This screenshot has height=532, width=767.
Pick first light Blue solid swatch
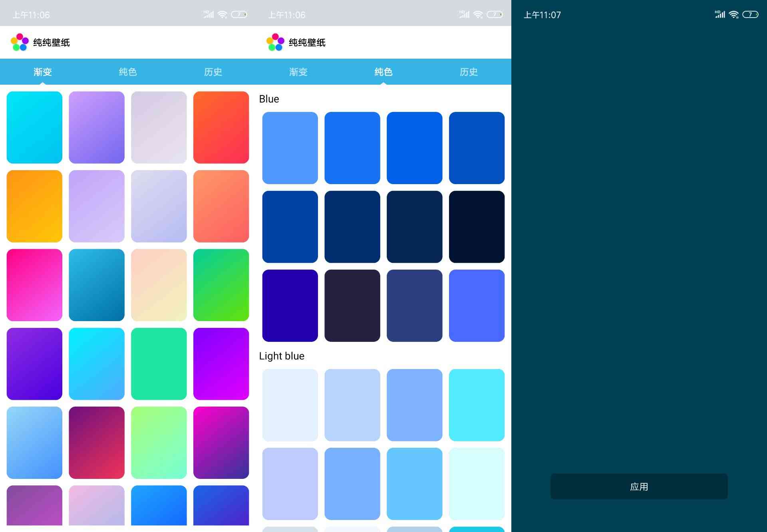(x=290, y=148)
